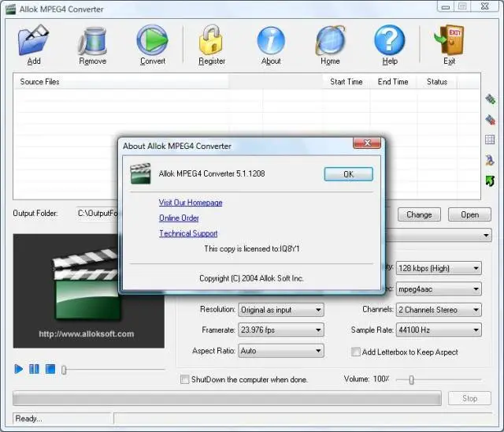
Task: Open the Channels dropdown
Action: coord(439,310)
